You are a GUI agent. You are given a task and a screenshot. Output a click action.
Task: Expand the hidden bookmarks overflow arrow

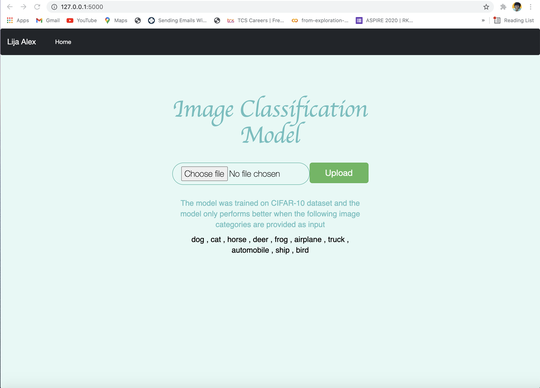[483, 20]
